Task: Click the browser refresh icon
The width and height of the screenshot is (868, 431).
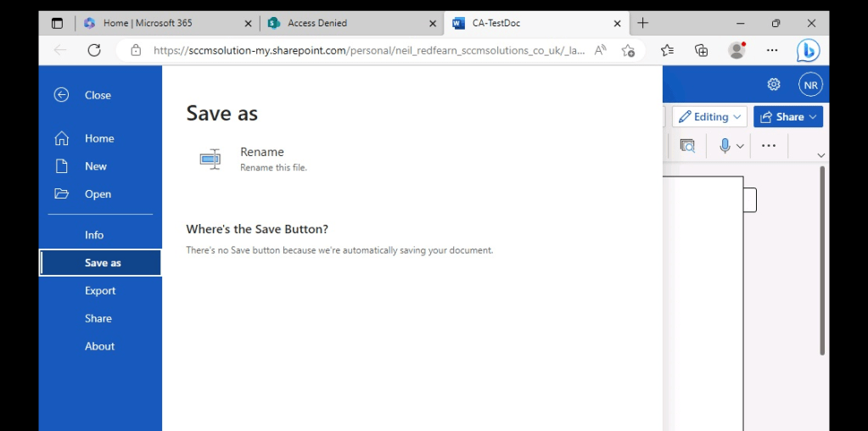Action: tap(94, 50)
